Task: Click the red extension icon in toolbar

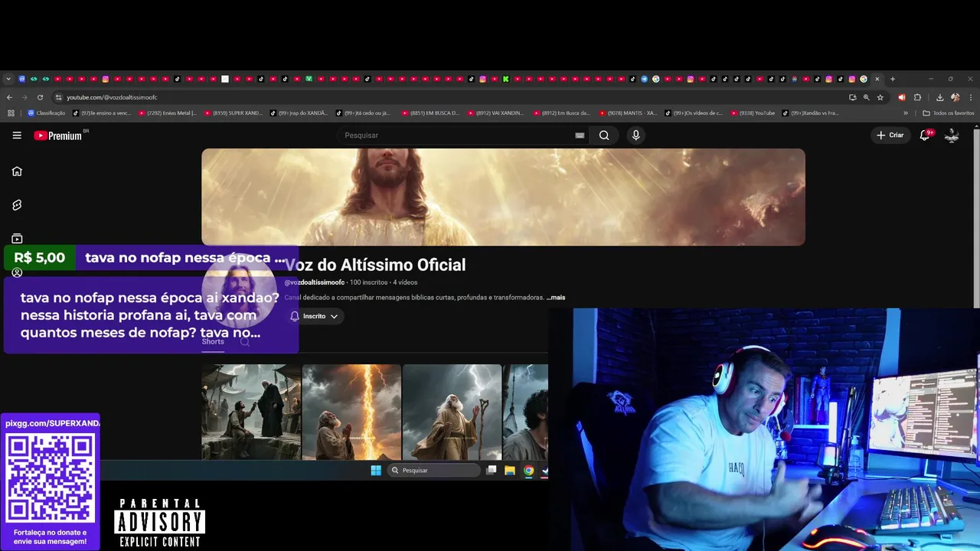Action: point(902,97)
